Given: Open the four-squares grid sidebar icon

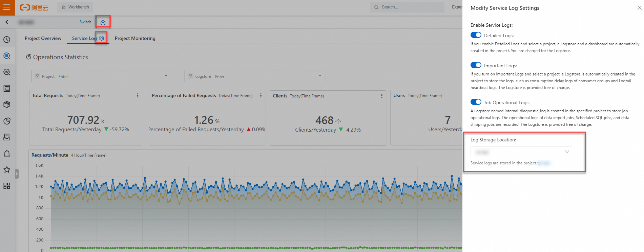Looking at the screenshot, I should coord(7,186).
